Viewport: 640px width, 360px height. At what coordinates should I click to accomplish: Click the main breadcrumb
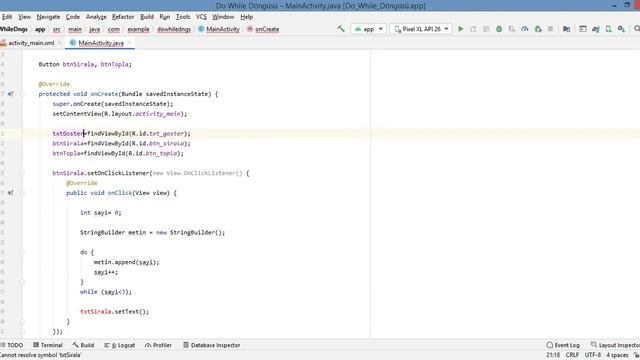[75, 29]
